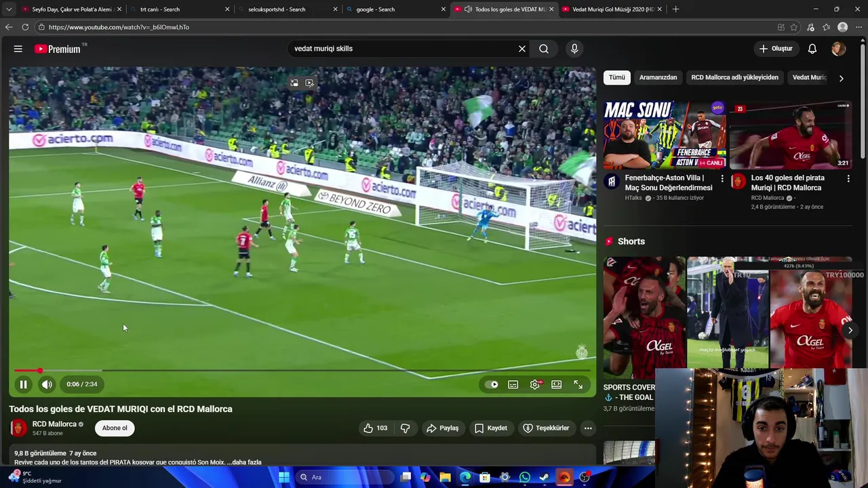Select RCD Mallorca adlı yükleyiciden chip
868x488 pixels.
[x=734, y=77]
